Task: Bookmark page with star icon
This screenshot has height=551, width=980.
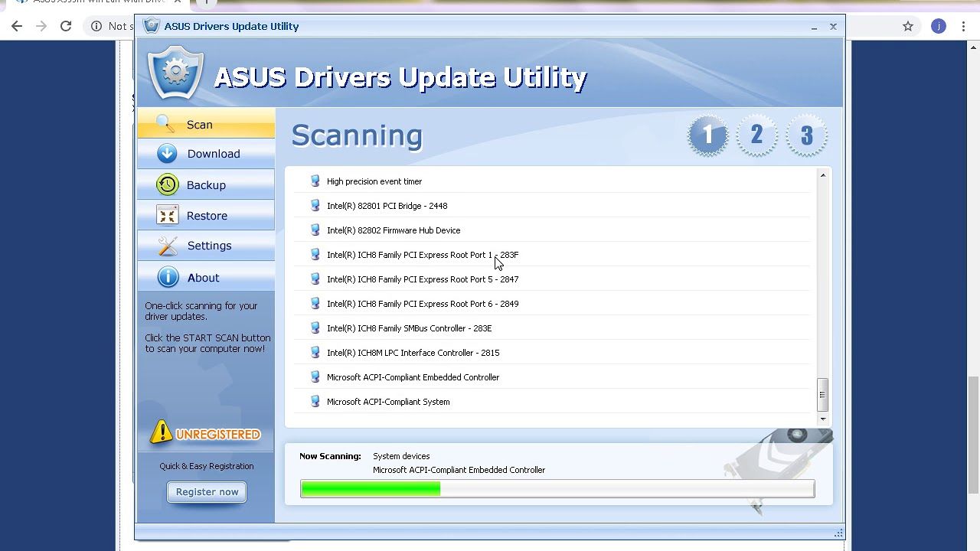Action: coord(908,26)
